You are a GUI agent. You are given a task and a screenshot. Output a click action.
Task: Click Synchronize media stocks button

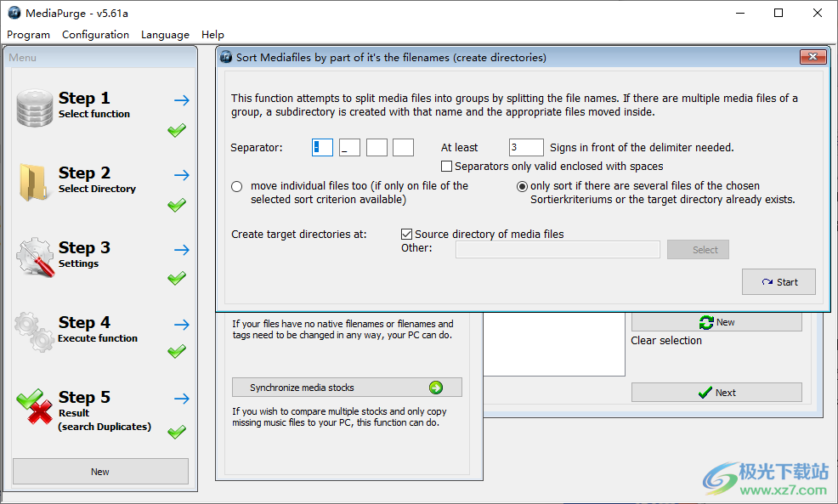click(347, 388)
